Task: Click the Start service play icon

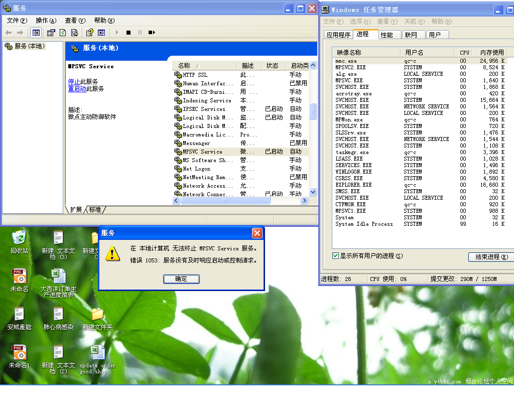Action: 117,33
